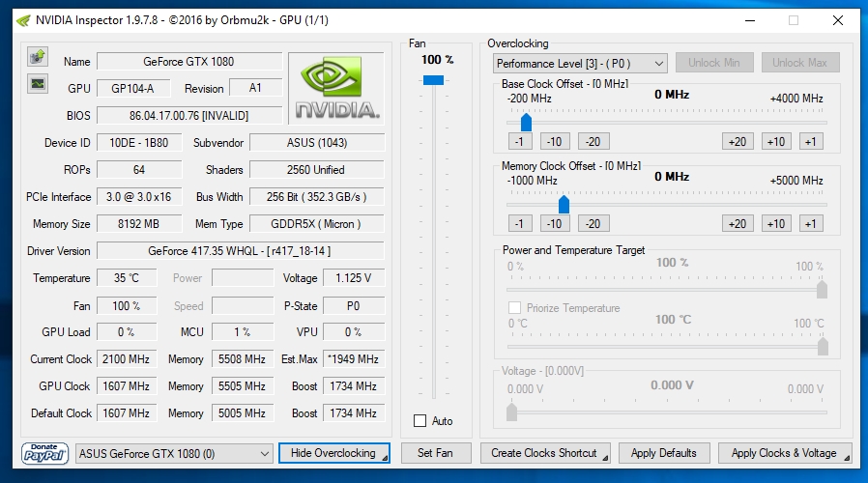Click Memory Clock Offset +10 button
This screenshot has height=483, width=868.
(776, 223)
